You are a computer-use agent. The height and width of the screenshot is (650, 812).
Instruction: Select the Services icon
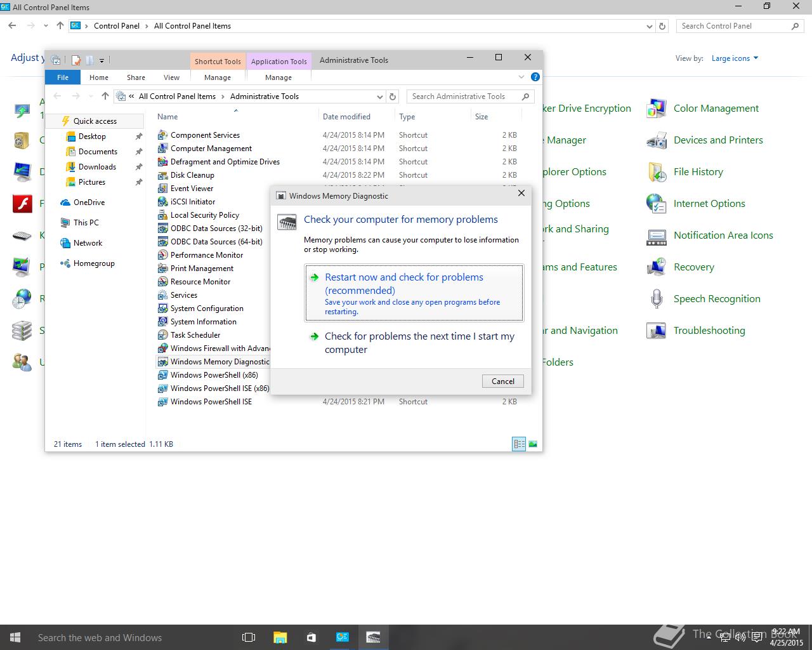(162, 295)
